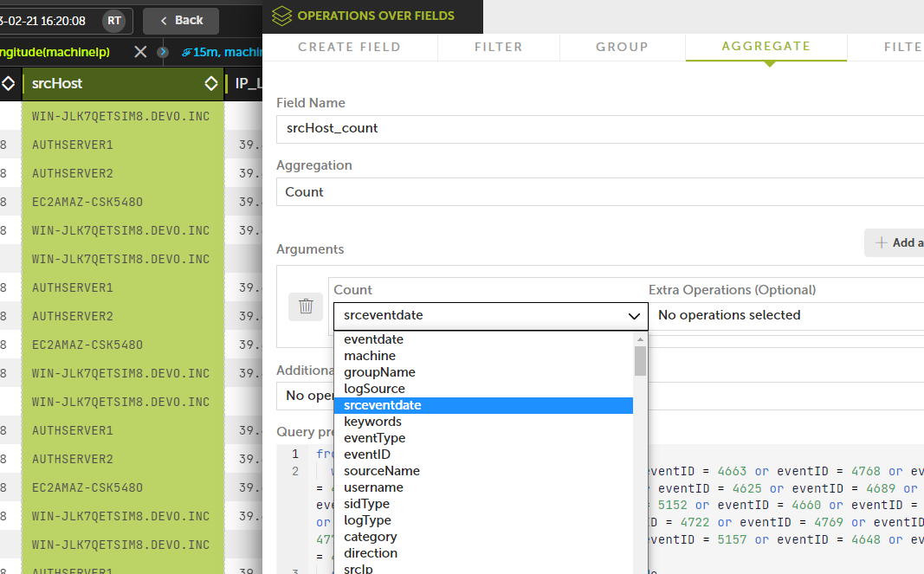Click the RT real-time badge
Image resolution: width=924 pixels, height=574 pixels.
pyautogui.click(x=113, y=21)
